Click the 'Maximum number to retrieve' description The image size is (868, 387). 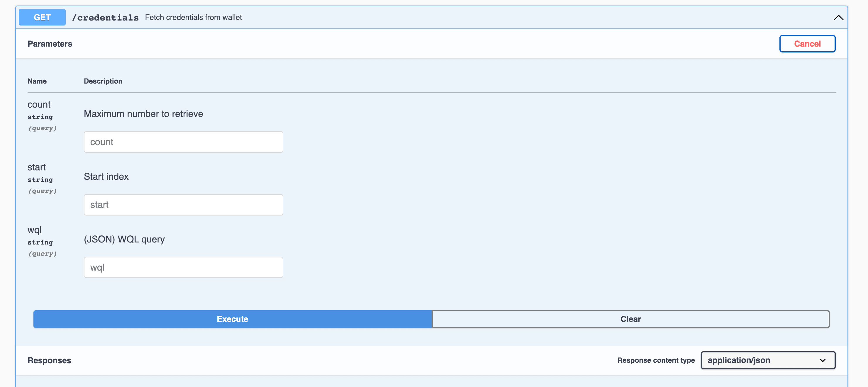[x=143, y=113]
